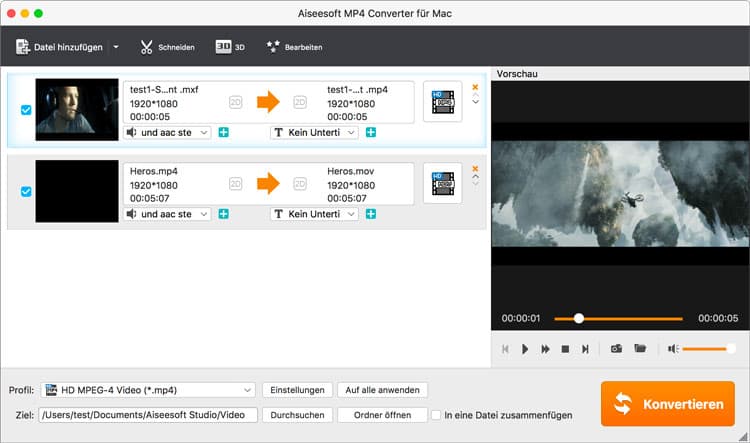This screenshot has height=443, width=750.
Task: Mute the preview volume speaker icon
Action: point(673,348)
